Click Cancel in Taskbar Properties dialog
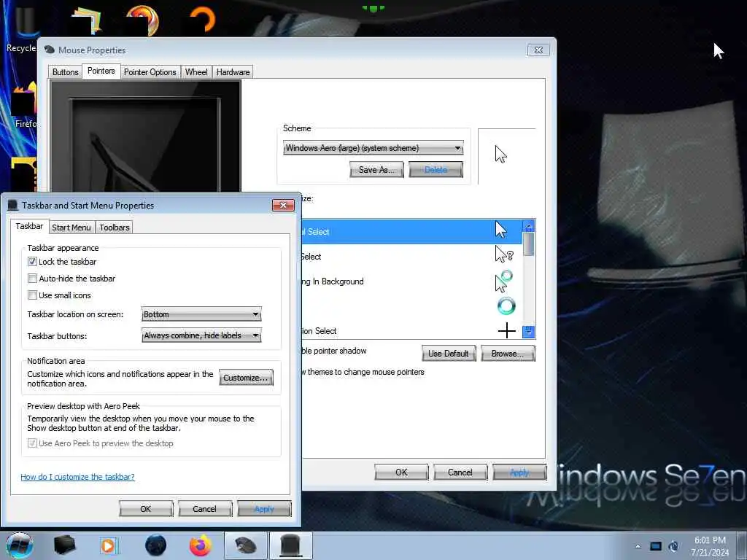 [205, 509]
